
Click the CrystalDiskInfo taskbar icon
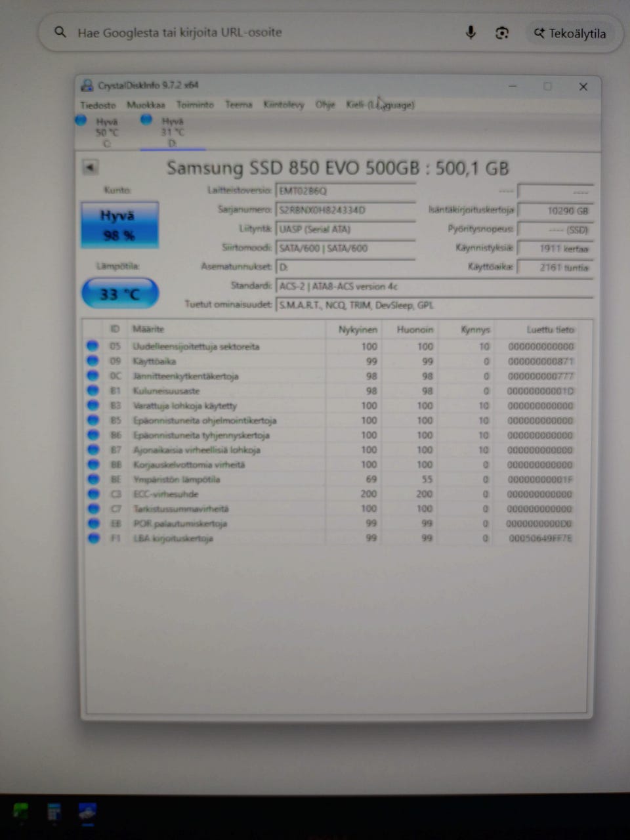(87, 812)
